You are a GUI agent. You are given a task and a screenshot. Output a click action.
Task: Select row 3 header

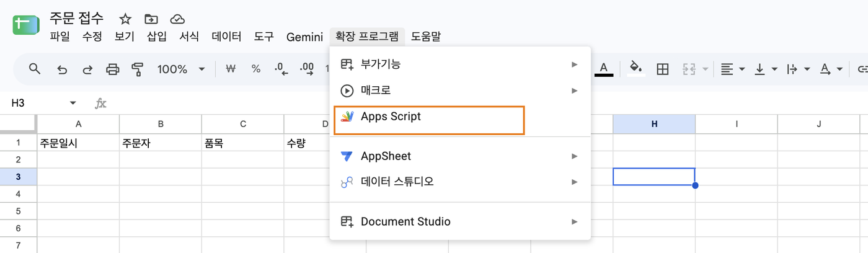[19, 177]
